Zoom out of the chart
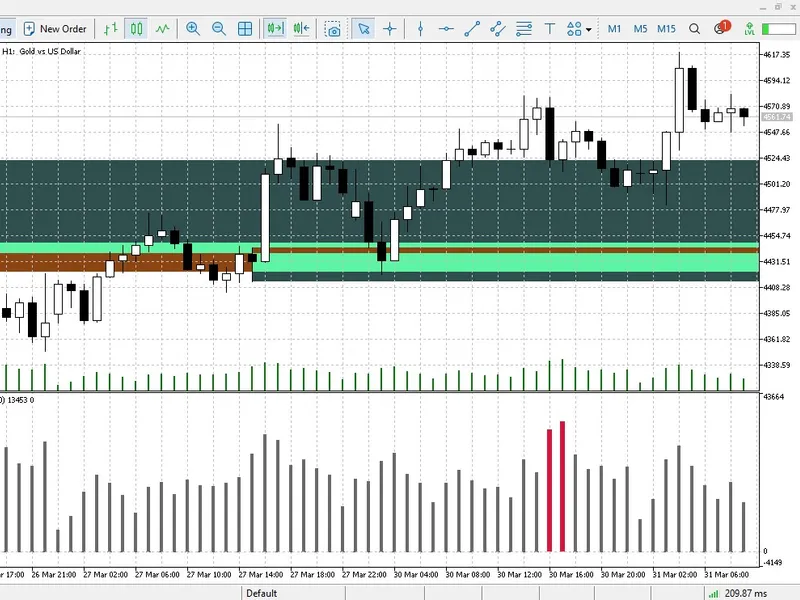This screenshot has height=600, width=800. tap(219, 29)
